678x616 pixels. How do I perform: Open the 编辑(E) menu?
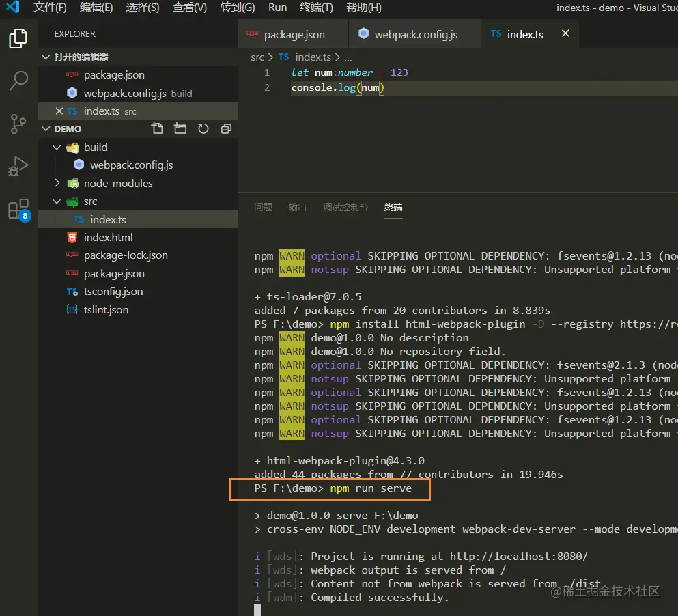pos(96,8)
